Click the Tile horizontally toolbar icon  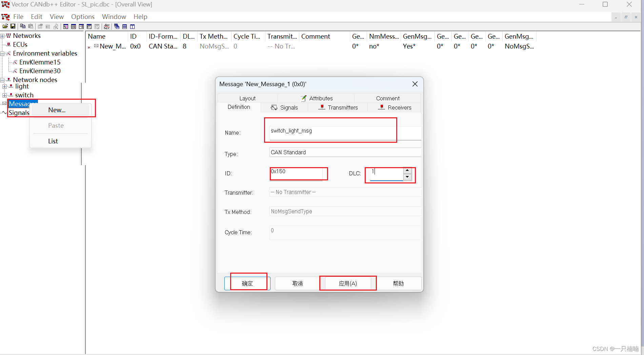point(124,26)
